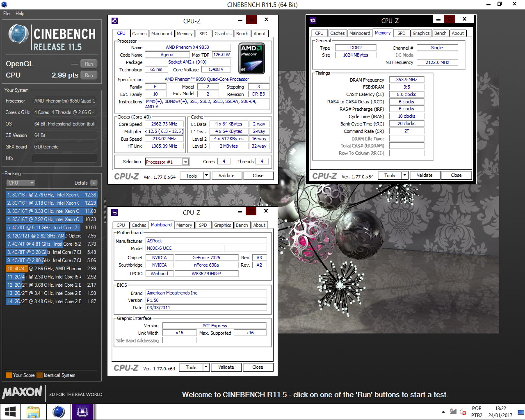Screen dimensions: 525x420
Task: Open the Ranking Details arrow button
Action: (x=94, y=183)
